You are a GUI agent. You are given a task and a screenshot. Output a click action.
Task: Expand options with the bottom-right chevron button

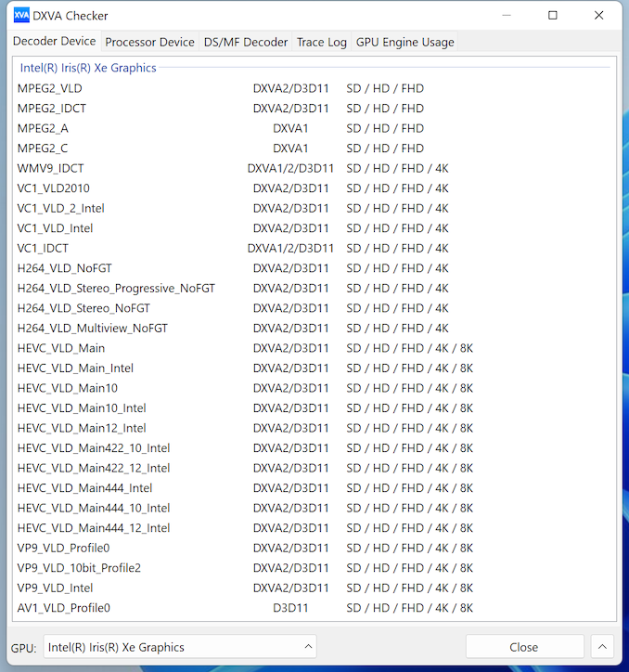602,647
